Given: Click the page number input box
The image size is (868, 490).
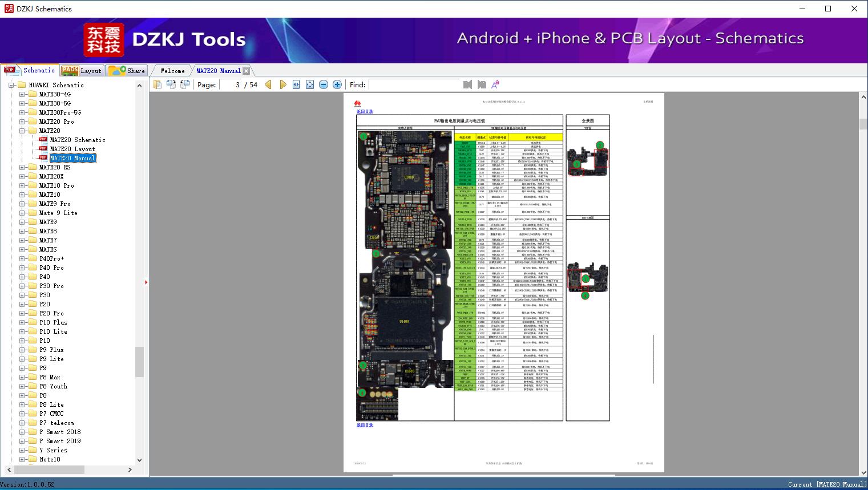Looking at the screenshot, I should tap(231, 84).
